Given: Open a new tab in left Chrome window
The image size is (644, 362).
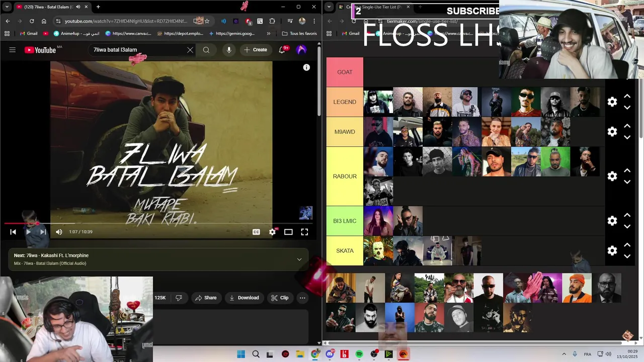Looking at the screenshot, I should [x=98, y=7].
